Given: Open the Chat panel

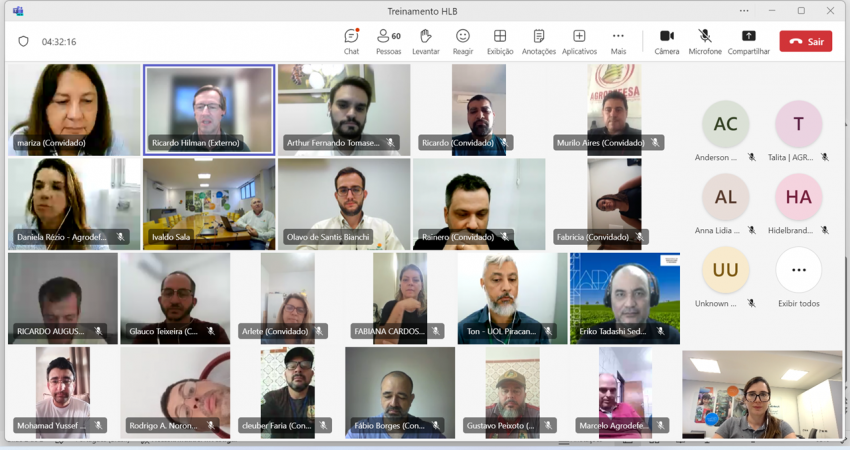Looking at the screenshot, I should (351, 42).
